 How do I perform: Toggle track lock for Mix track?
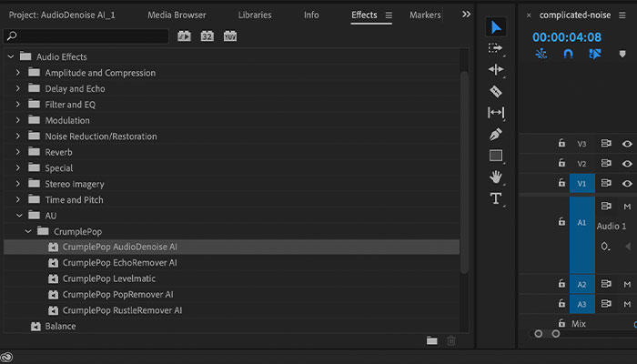[561, 323]
